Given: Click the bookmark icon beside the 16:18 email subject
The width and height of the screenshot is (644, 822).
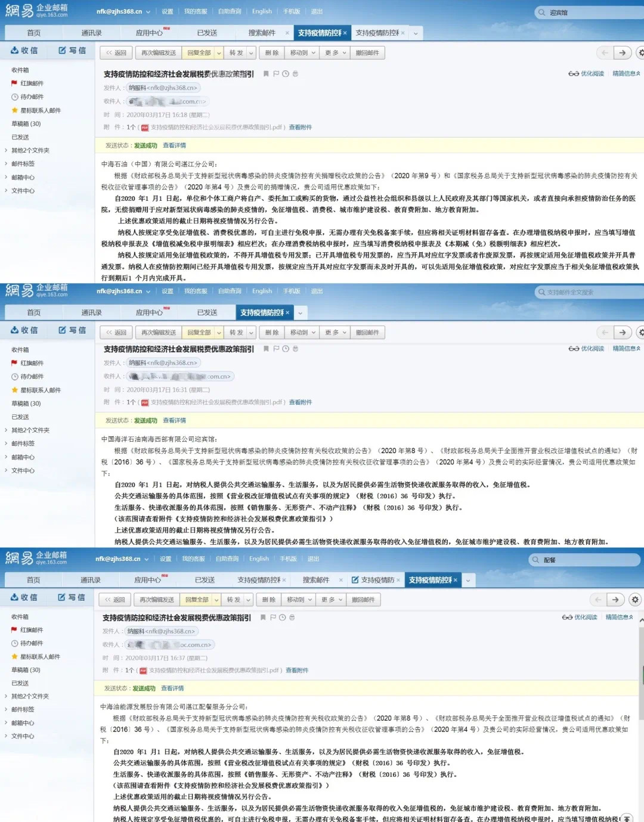Looking at the screenshot, I should point(266,74).
